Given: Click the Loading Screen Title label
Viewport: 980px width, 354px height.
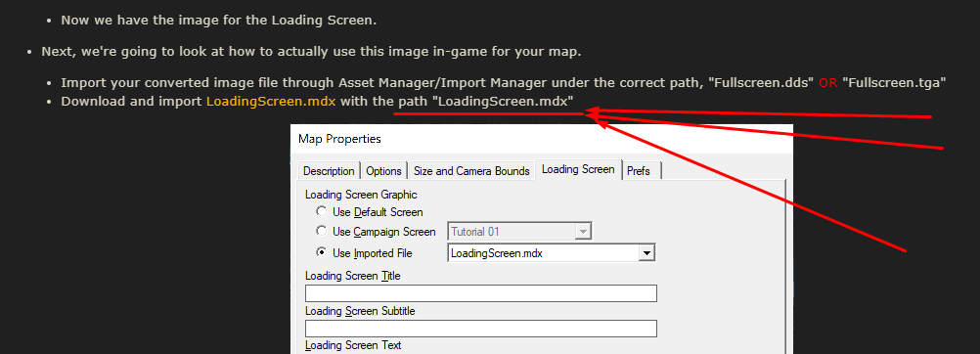Looking at the screenshot, I should (x=352, y=275).
